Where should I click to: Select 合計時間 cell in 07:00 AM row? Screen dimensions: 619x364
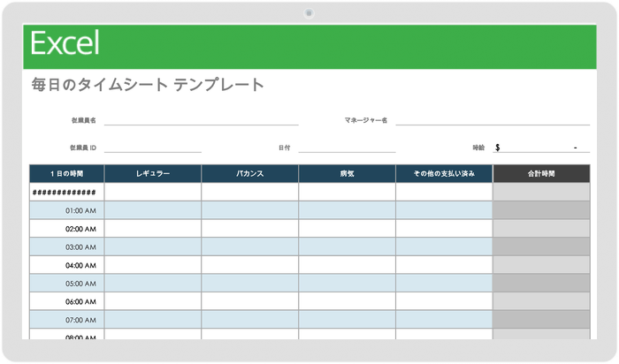click(541, 320)
